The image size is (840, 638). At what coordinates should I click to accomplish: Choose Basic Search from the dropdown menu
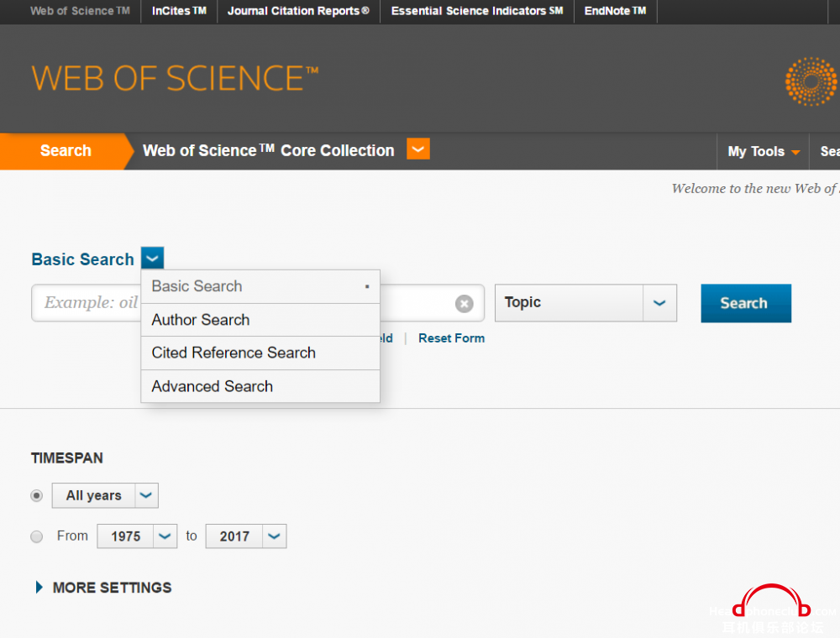point(260,286)
